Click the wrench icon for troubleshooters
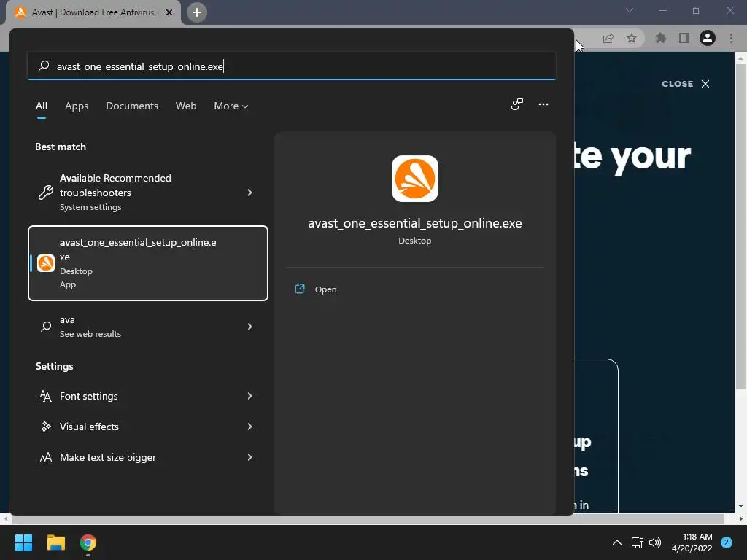747x560 pixels. click(x=46, y=192)
